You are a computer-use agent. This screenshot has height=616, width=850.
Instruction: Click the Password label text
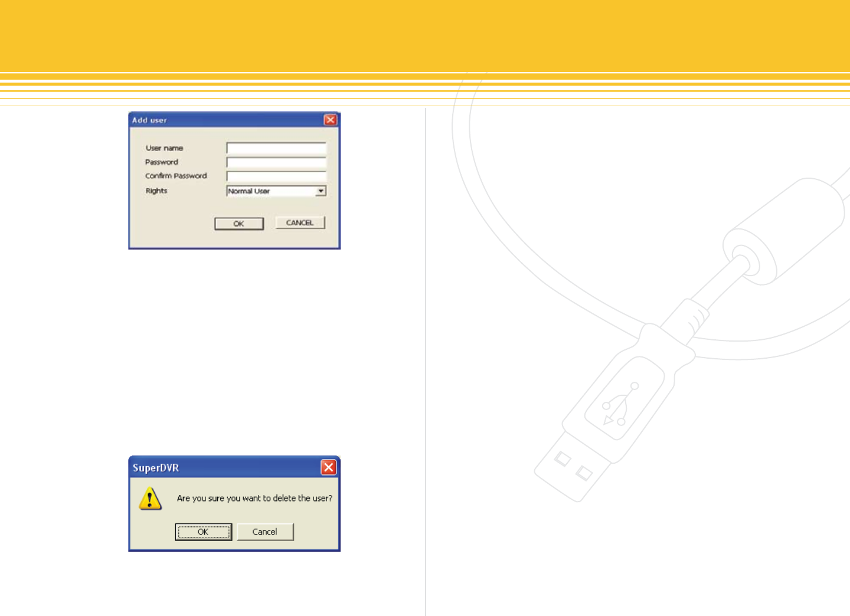click(x=162, y=162)
